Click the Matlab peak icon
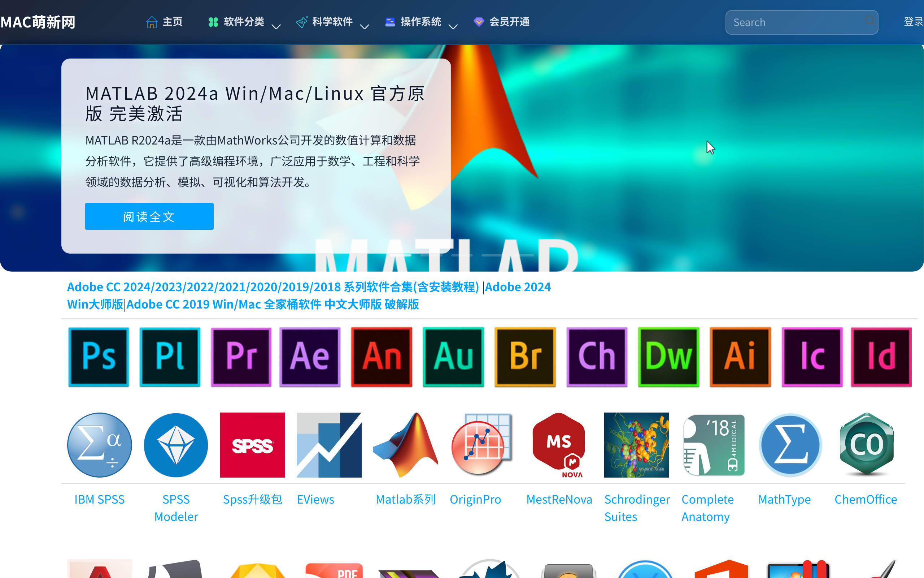924x578 pixels. 406,445
